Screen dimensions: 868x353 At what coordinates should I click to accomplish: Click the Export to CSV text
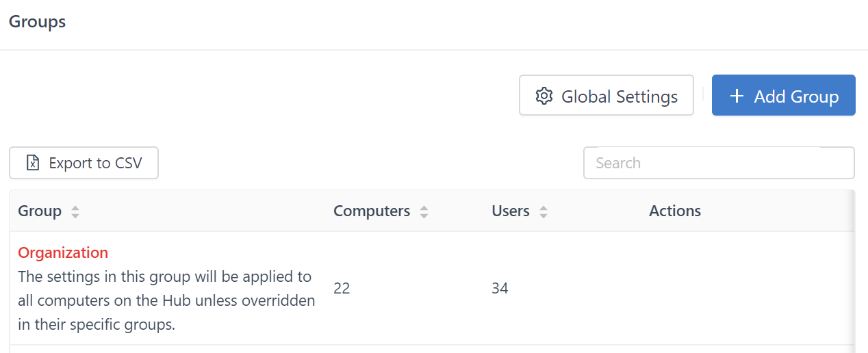tap(95, 163)
